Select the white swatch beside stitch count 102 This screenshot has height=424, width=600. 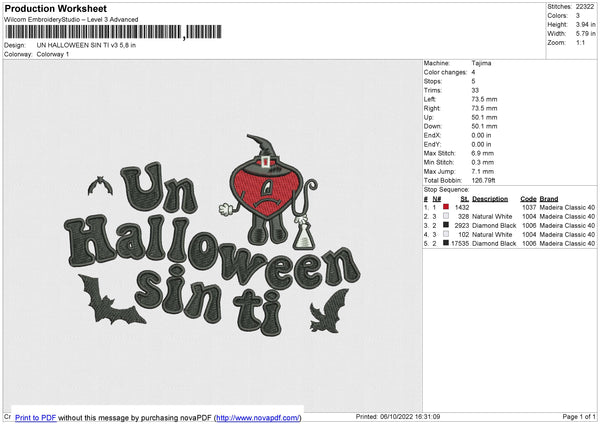pyautogui.click(x=446, y=234)
